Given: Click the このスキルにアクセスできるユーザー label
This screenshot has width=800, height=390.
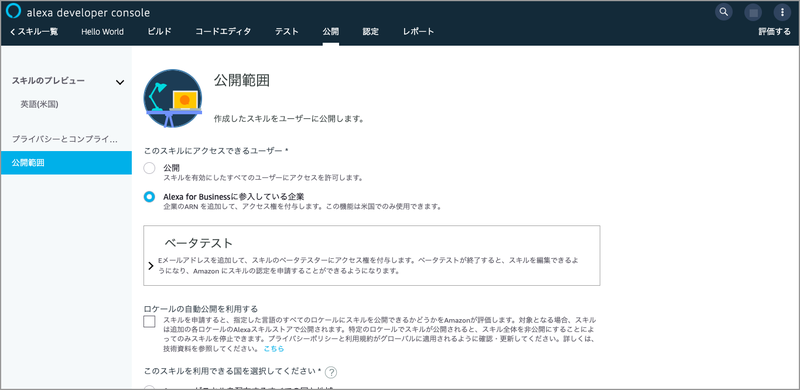Looking at the screenshot, I should click(217, 151).
